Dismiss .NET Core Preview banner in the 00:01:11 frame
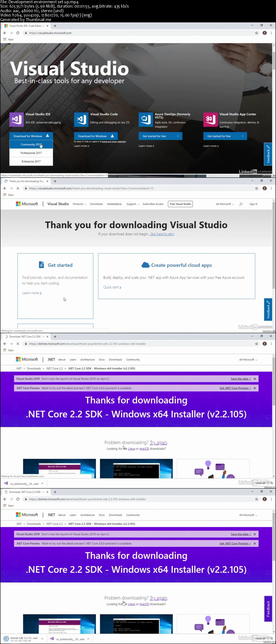The image size is (276, 644). click(255, 388)
